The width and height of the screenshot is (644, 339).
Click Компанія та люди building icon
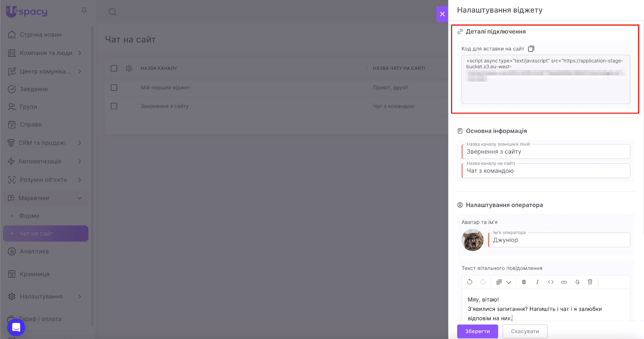click(x=12, y=53)
